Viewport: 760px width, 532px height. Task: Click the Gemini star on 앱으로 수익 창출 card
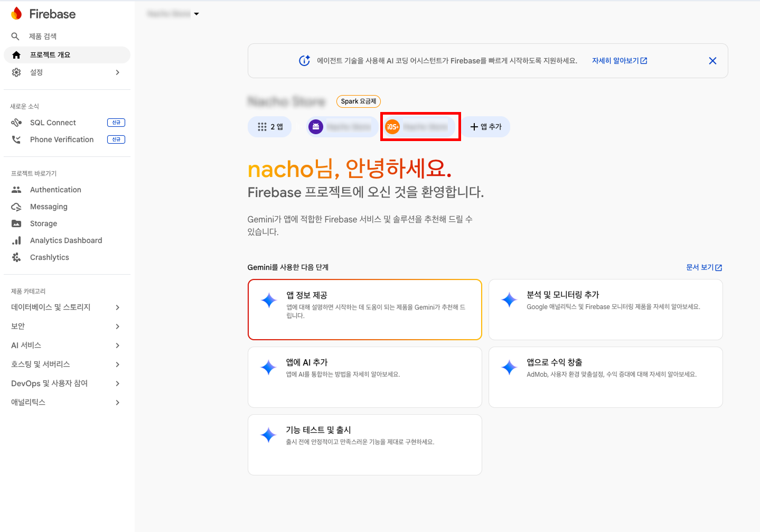tap(509, 367)
